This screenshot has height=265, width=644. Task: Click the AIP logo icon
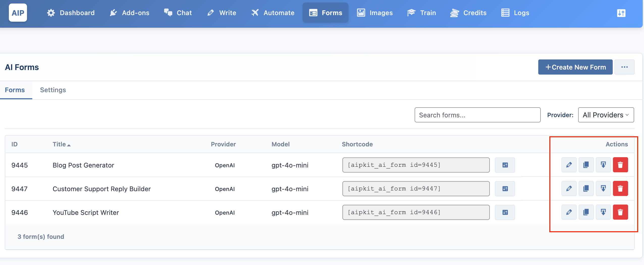[18, 13]
